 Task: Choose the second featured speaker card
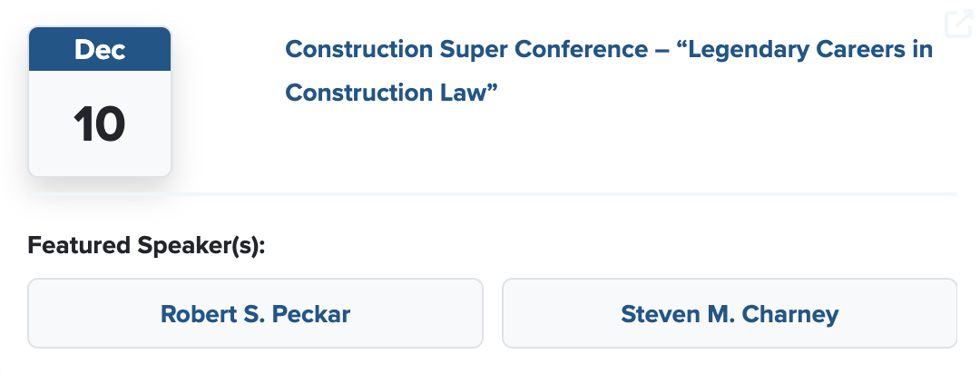tap(730, 314)
